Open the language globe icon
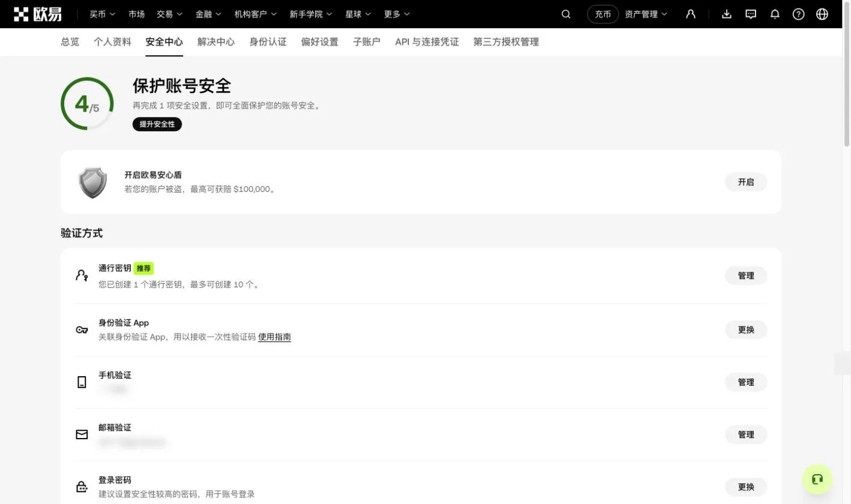Viewport: 851px width, 504px height. pyautogui.click(x=822, y=14)
